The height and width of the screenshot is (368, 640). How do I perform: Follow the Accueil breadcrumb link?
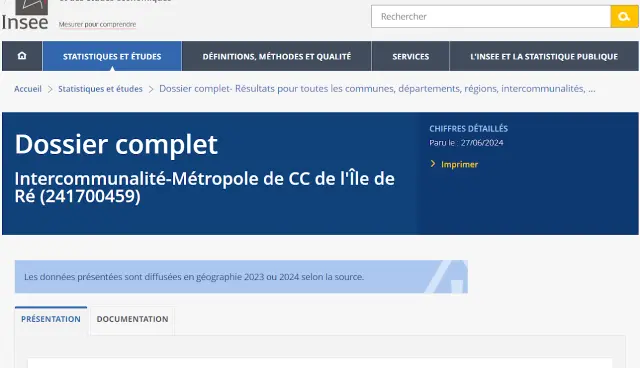28,89
